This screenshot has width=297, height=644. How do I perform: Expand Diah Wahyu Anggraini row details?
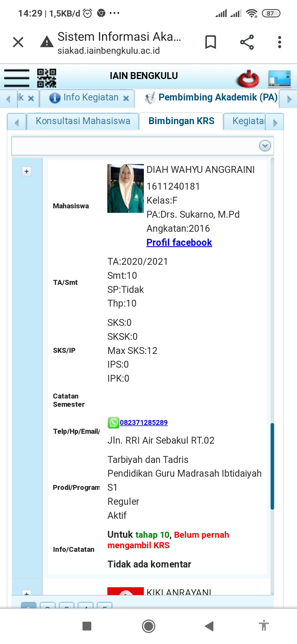(x=27, y=171)
